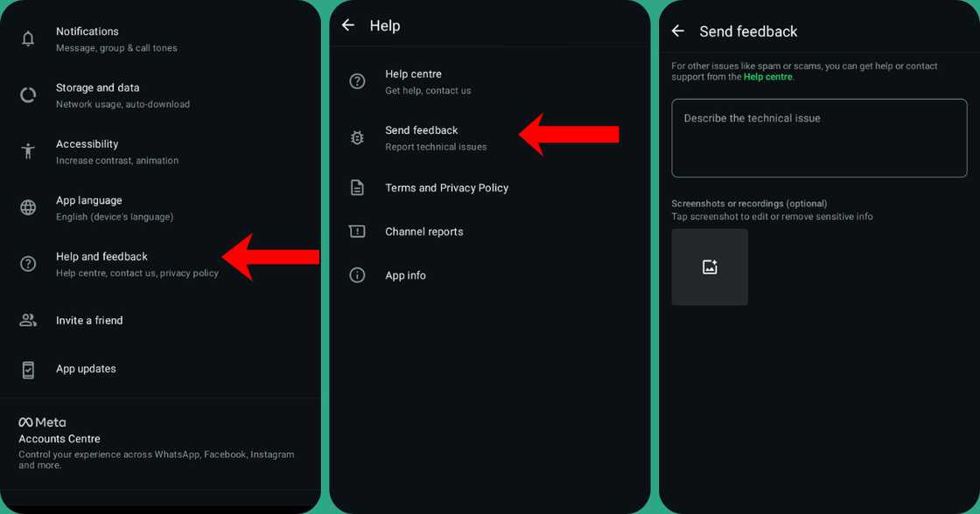Go back from the Help screen
Image resolution: width=980 pixels, height=514 pixels.
pos(346,25)
